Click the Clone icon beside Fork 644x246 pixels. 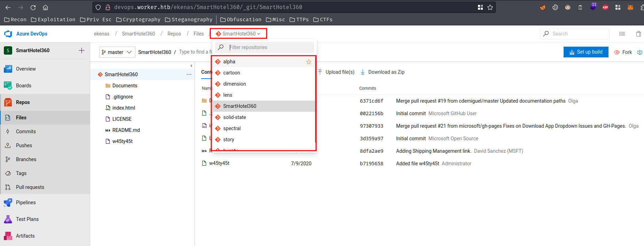tap(639, 52)
